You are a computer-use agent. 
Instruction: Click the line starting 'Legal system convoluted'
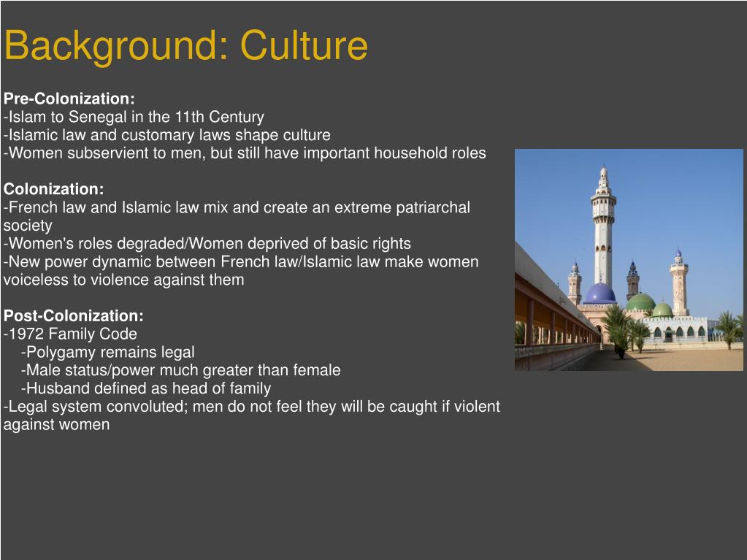coord(251,406)
